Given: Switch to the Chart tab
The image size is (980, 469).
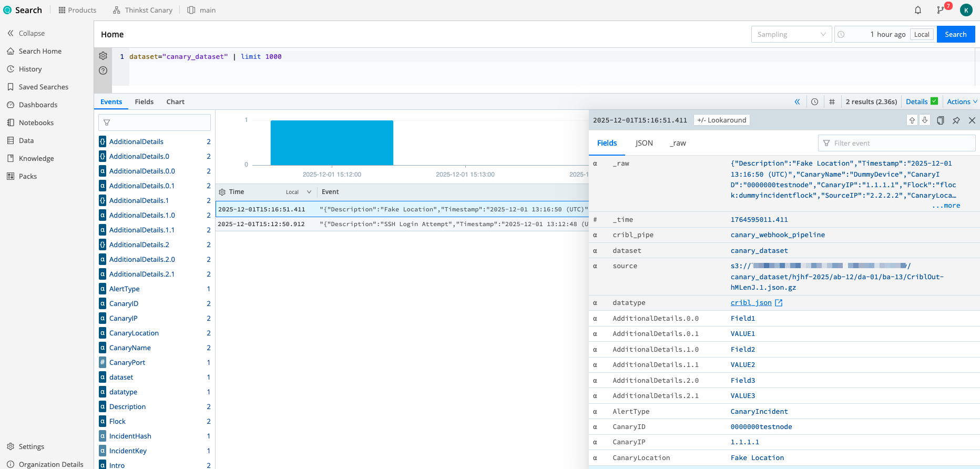Looking at the screenshot, I should point(175,102).
